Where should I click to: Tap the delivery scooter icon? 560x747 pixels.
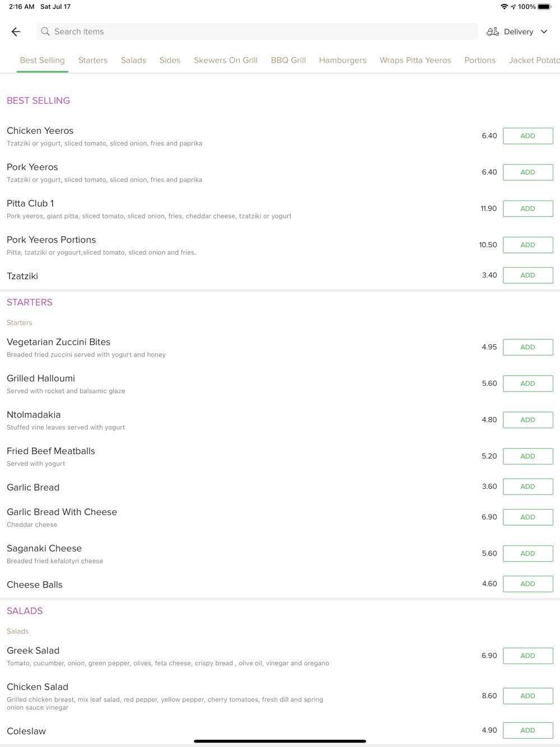click(493, 32)
